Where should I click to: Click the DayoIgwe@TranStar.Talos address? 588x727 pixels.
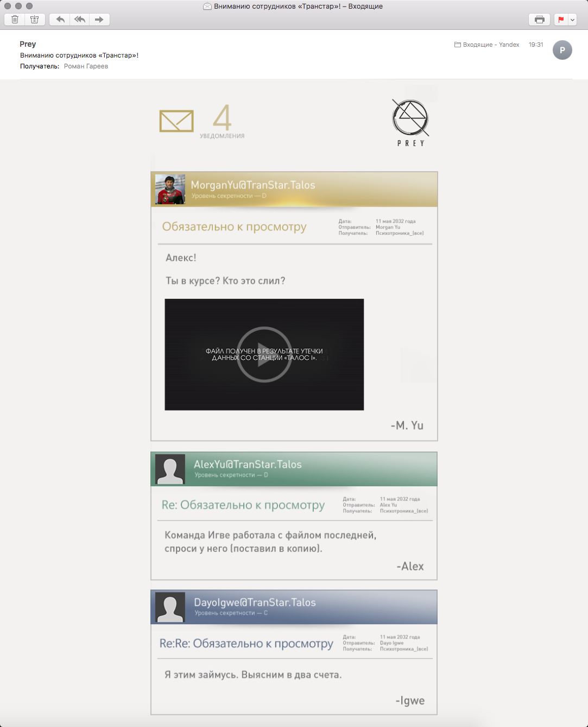(x=255, y=602)
